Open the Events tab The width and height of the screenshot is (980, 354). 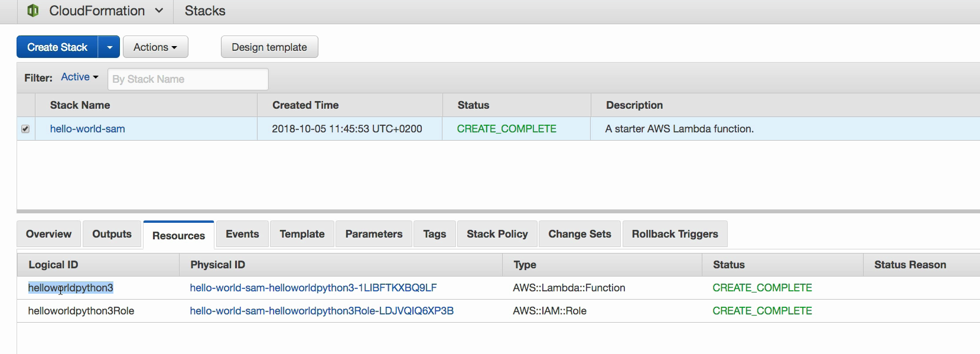242,234
